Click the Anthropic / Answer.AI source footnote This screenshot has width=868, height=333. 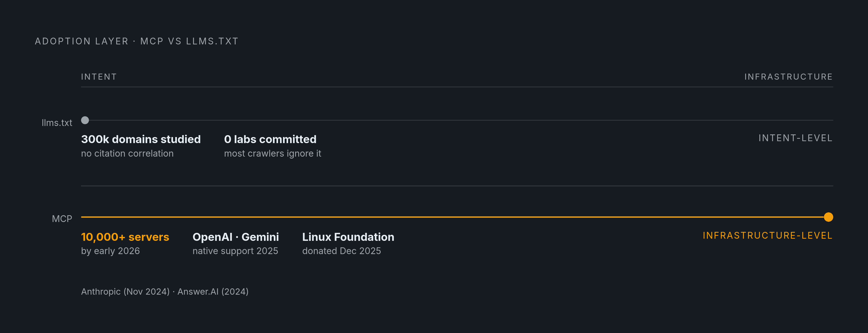coord(165,291)
